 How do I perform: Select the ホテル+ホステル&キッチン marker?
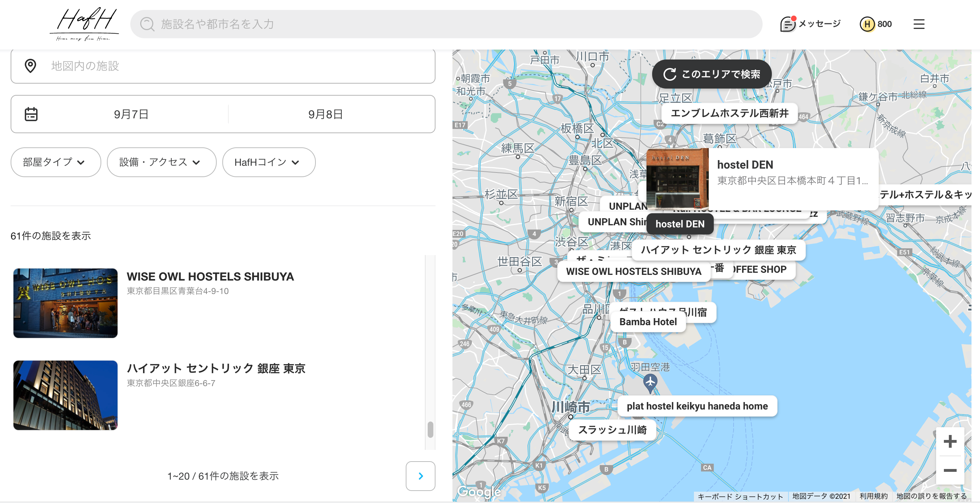924,195
